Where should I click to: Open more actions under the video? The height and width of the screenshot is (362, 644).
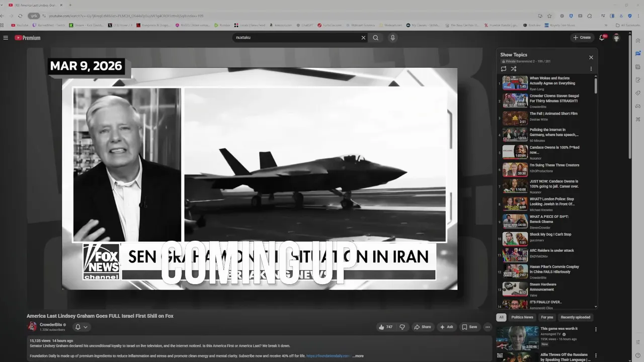(488, 327)
